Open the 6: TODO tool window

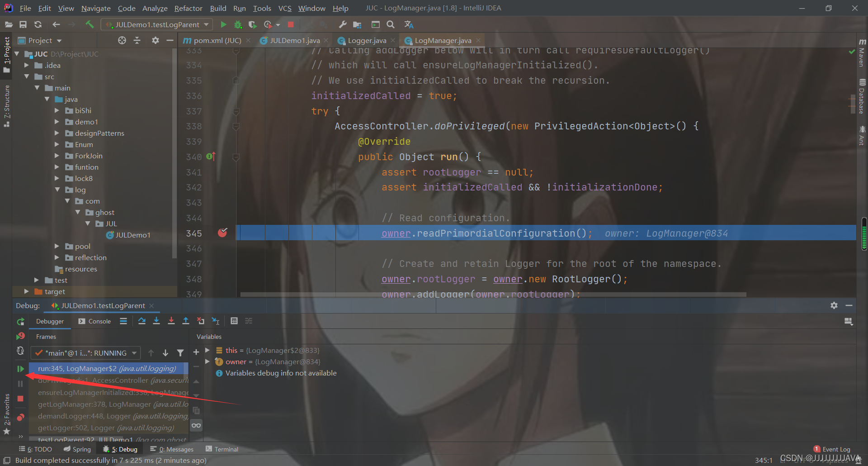point(36,449)
